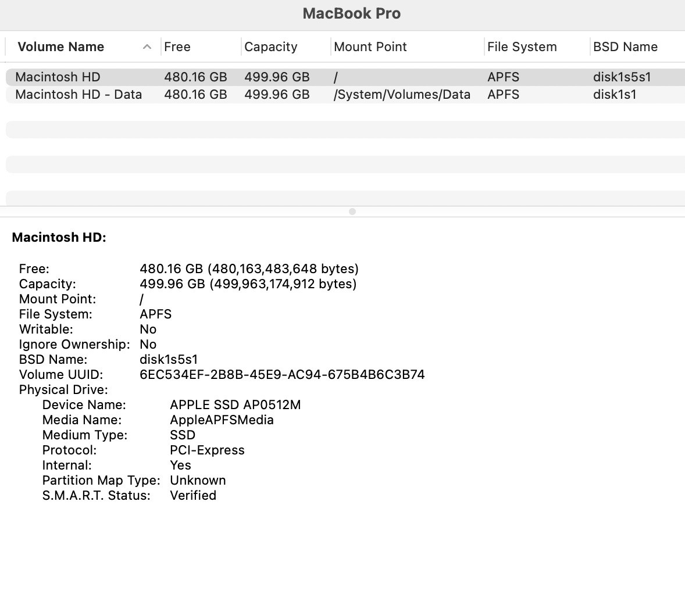The height and width of the screenshot is (616, 685).
Task: Click the pane splitter handle dot
Action: tap(352, 212)
